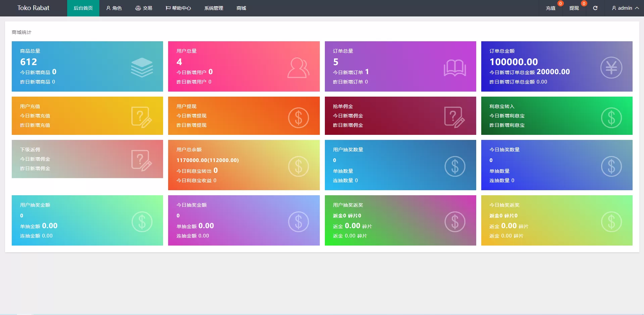Click the dollar icon on 利息宝转入 card
This screenshot has width=644, height=315.
(611, 117)
